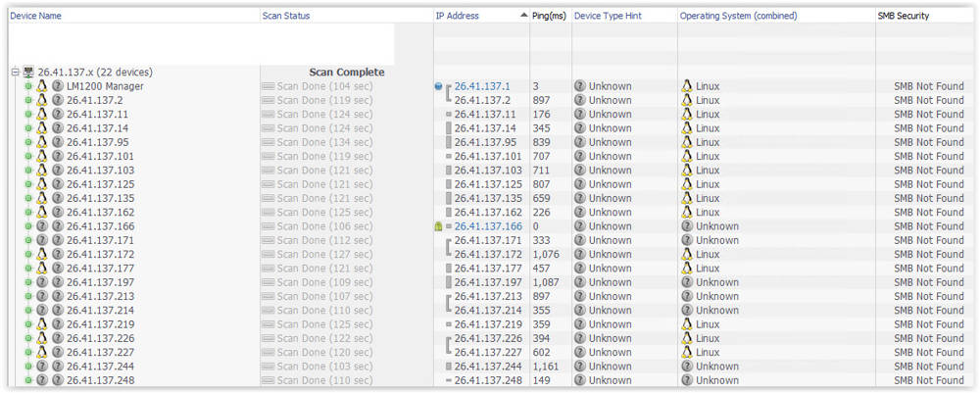Click the Linux penguin icon beside LM1200 Manager
Image resolution: width=980 pixels, height=393 pixels.
coord(42,86)
